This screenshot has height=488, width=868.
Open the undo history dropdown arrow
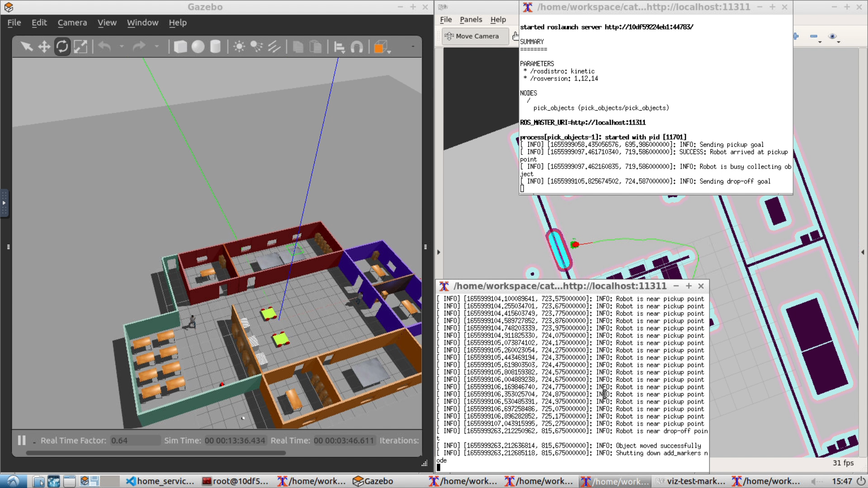click(122, 47)
